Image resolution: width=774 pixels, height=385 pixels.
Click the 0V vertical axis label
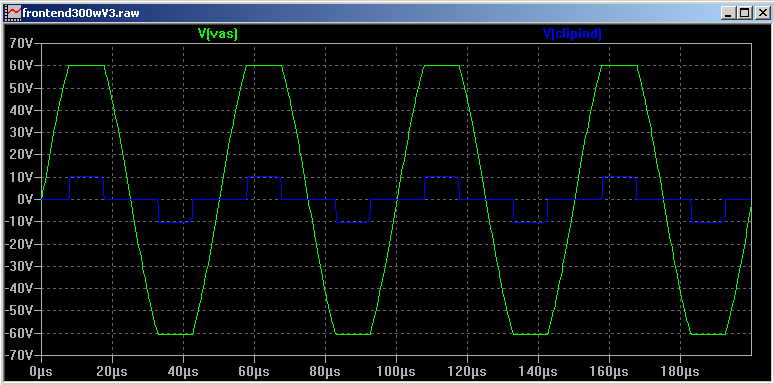[x=25, y=199]
